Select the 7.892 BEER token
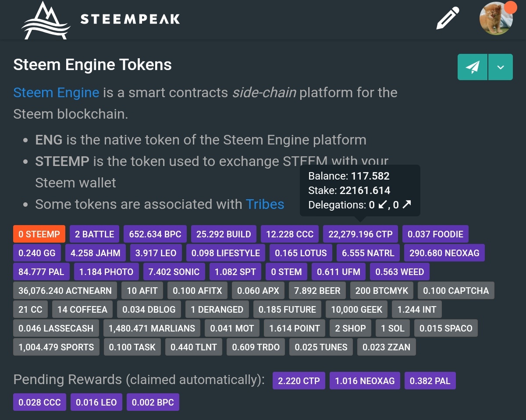 317,290
